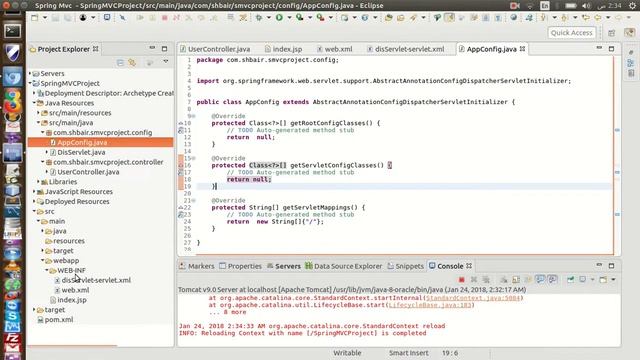Click the Clear Console icon
640x360 pixels.
tap(504, 280)
